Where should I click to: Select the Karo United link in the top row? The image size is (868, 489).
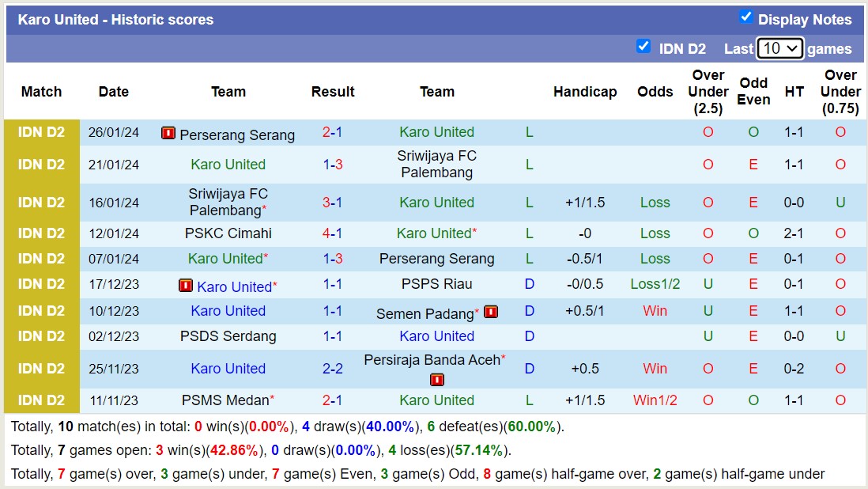pos(437,134)
